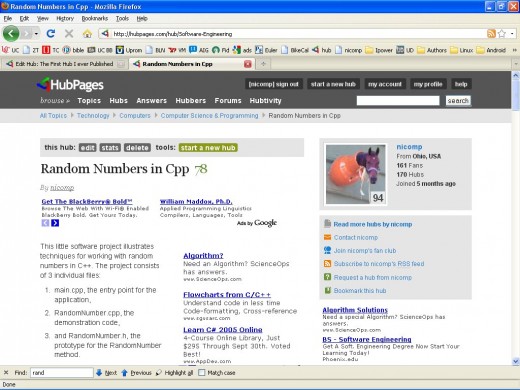Open the BikeCal bookmark
This screenshot has width=520, height=390.
[x=295, y=50]
